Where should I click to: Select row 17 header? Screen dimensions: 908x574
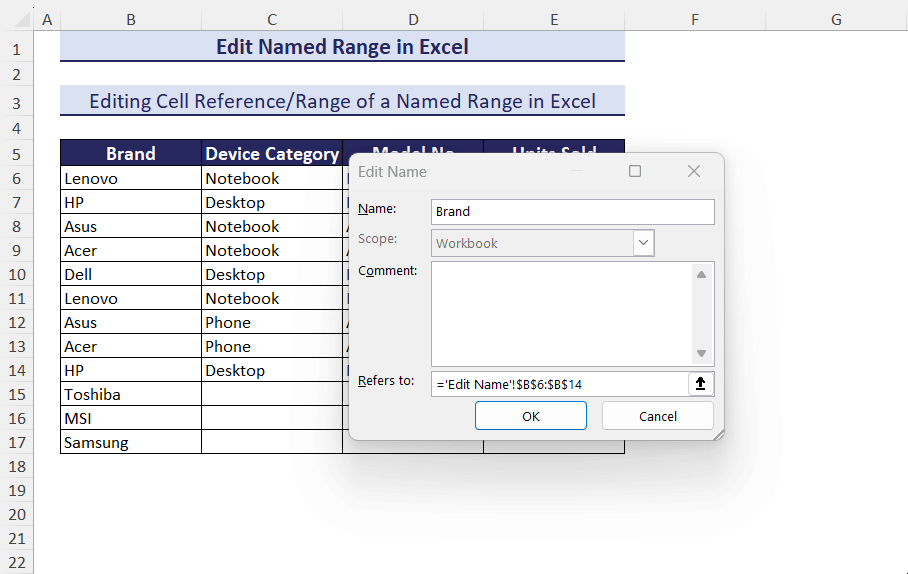tap(16, 443)
